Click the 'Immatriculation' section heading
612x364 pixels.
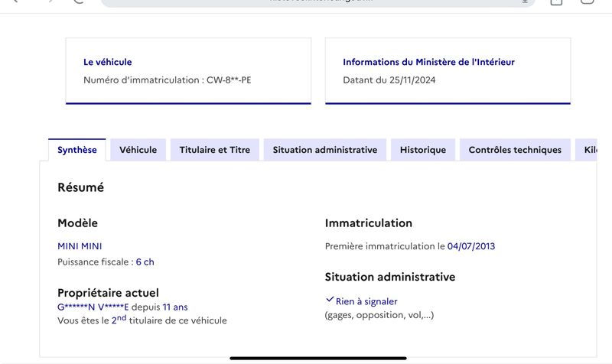tap(369, 223)
